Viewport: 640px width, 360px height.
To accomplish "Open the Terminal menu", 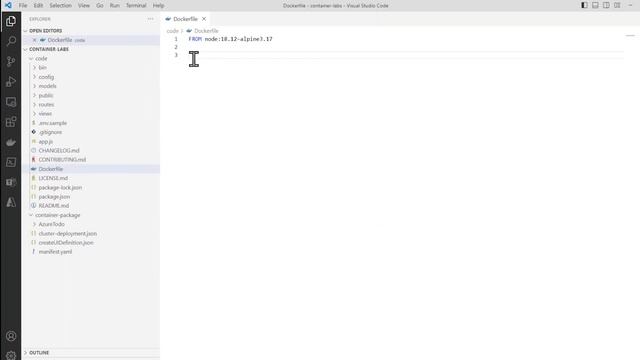I will pos(136,5).
